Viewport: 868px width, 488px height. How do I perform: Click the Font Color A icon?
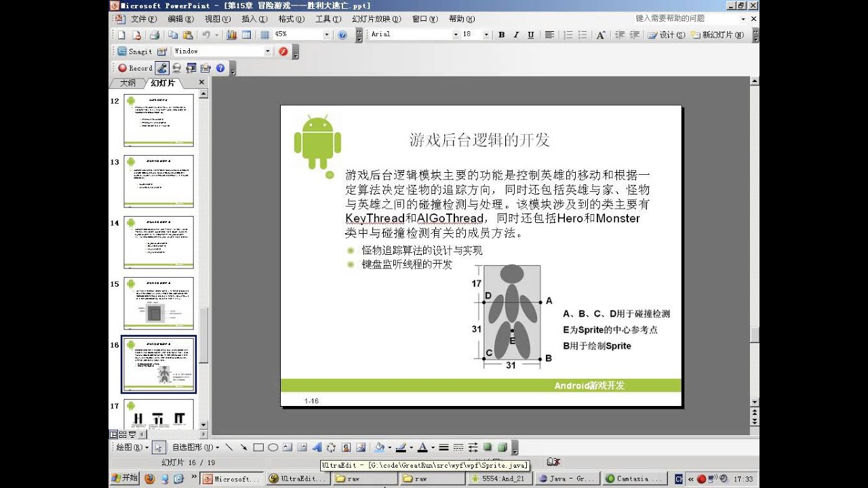click(422, 447)
